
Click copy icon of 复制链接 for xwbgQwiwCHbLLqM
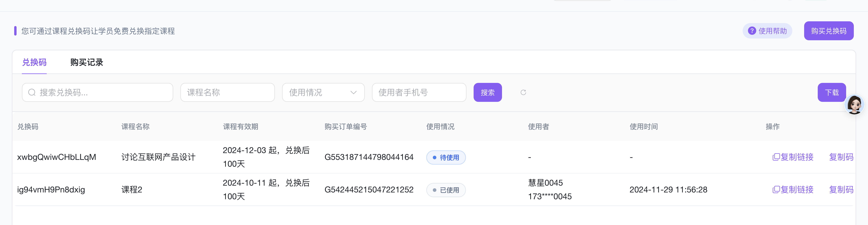[x=776, y=157]
